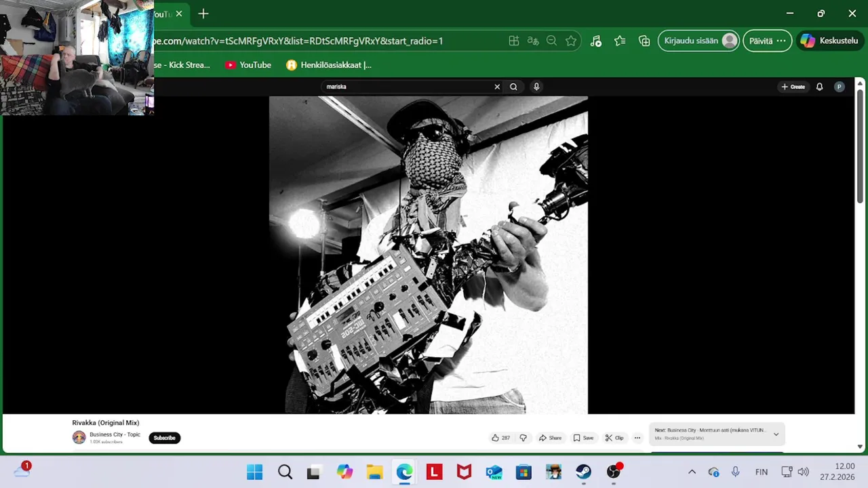868x488 pixels.
Task: Click the Clip scissors button
Action: pos(614,438)
